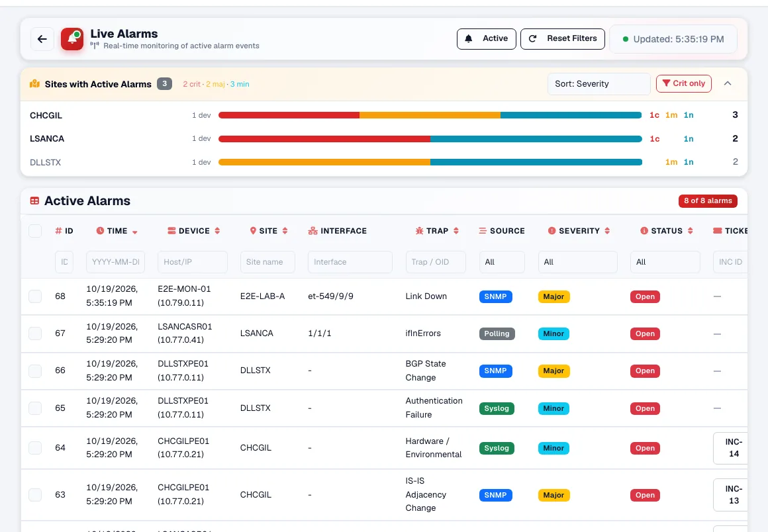
Task: Click the info icon in STATUS header
Action: pos(644,230)
